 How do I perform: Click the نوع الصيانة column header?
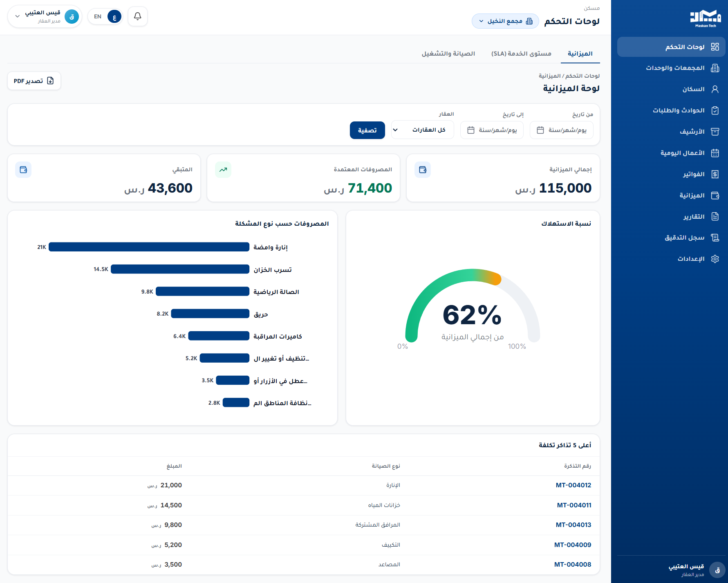coord(386,466)
